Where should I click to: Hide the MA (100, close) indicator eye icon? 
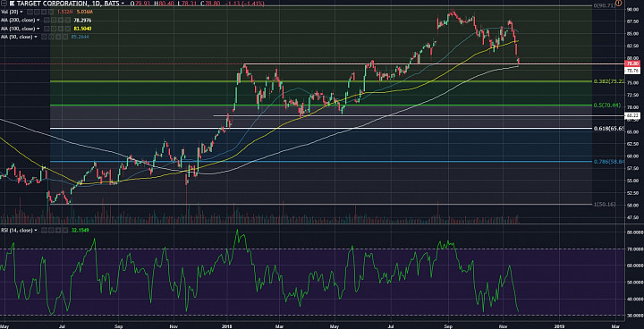pos(47,29)
